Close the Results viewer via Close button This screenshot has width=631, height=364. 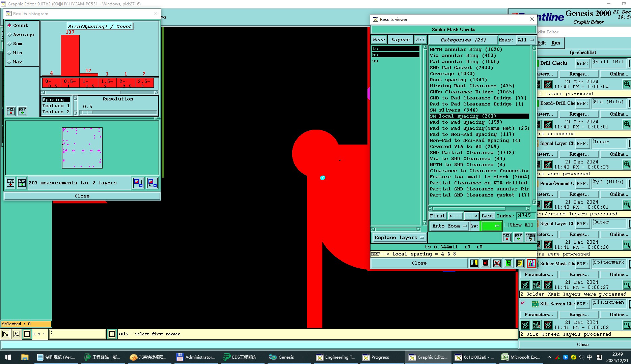point(419,263)
